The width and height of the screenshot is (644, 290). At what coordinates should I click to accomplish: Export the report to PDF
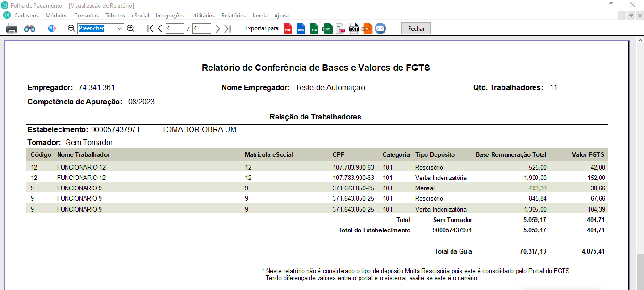(x=287, y=28)
